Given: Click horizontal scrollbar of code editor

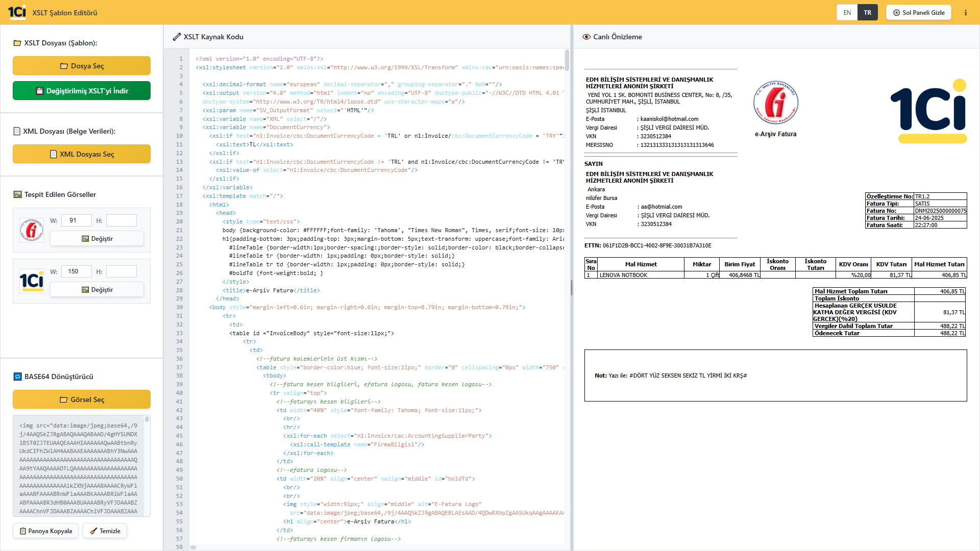Looking at the screenshot, I should click(x=193, y=547).
